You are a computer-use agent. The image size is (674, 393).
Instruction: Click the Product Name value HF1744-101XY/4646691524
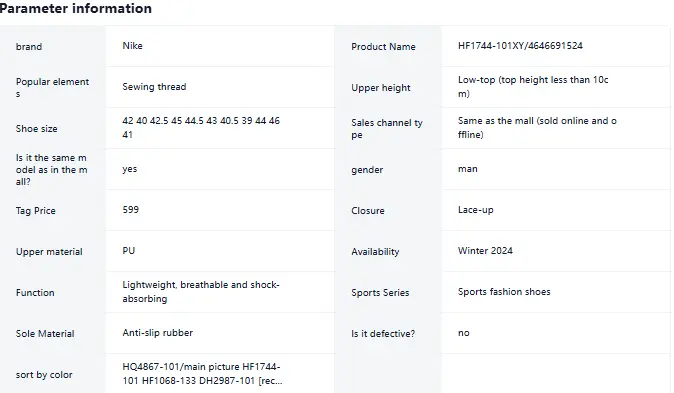coord(520,46)
